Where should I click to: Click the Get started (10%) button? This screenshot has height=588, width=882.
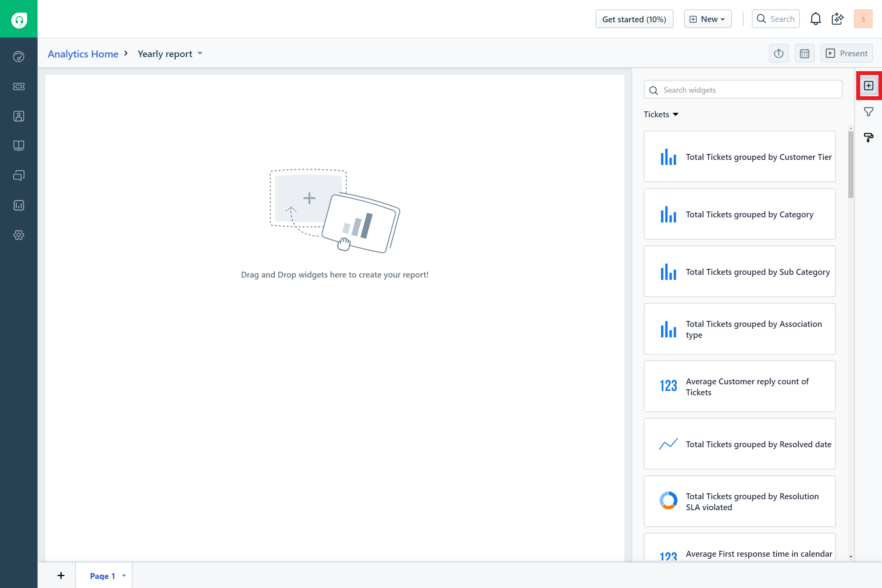click(634, 19)
